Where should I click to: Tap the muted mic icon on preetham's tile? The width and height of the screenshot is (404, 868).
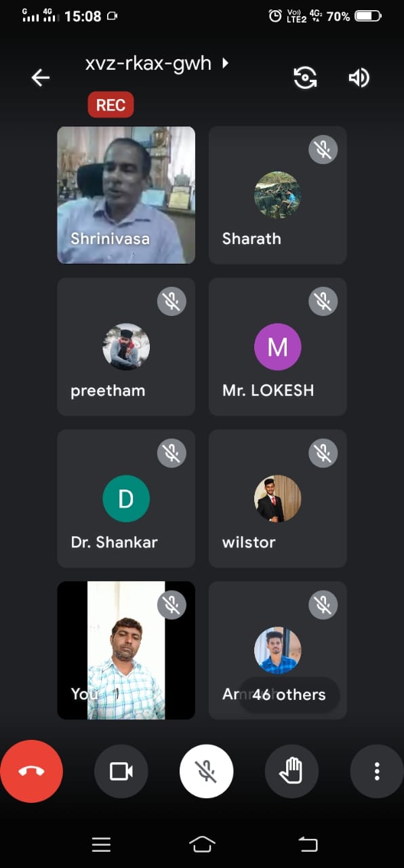pyautogui.click(x=171, y=302)
